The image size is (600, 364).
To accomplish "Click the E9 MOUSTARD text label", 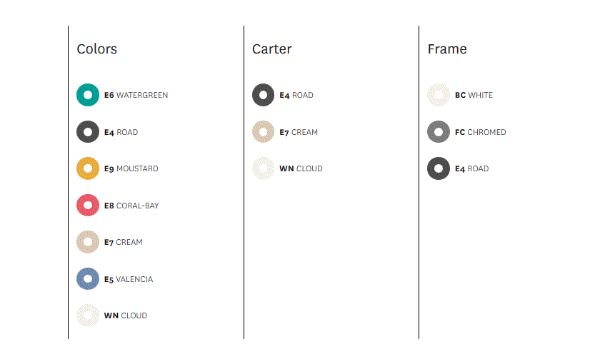I will [131, 168].
